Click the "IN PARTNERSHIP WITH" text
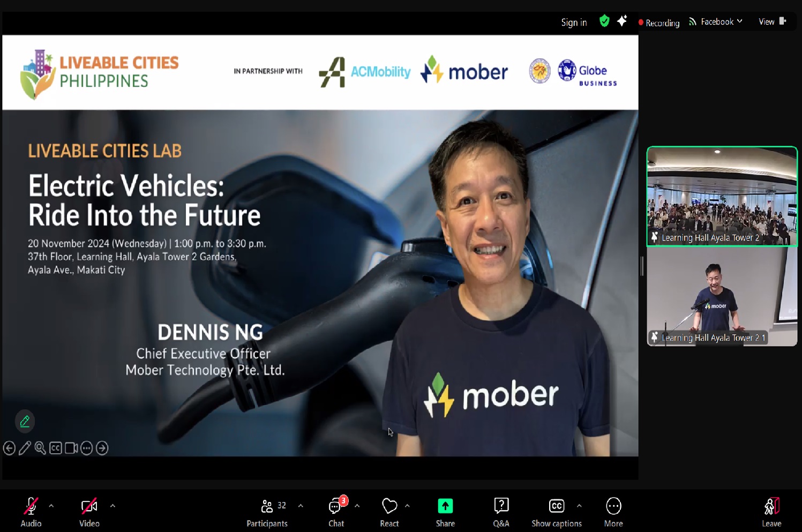The height and width of the screenshot is (532, 802). click(268, 71)
